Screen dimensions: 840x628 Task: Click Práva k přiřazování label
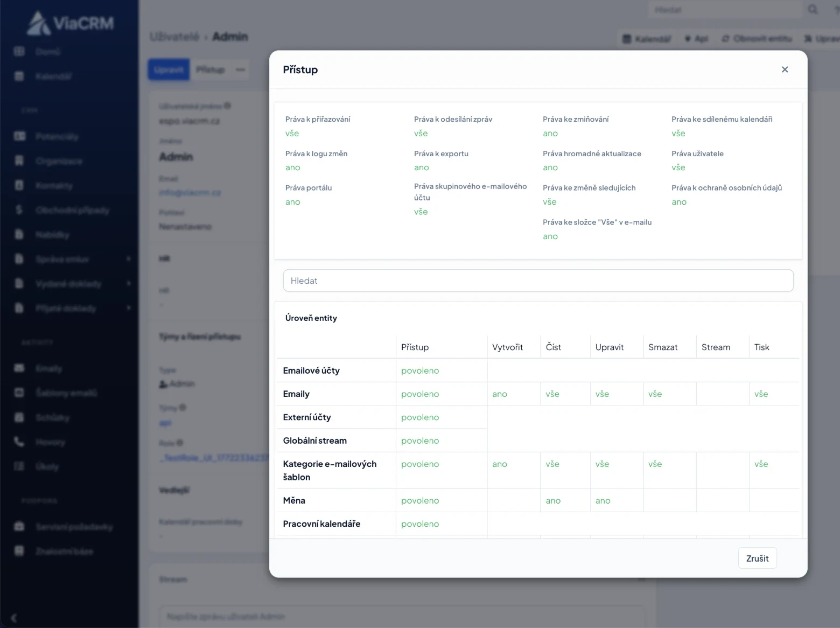point(318,119)
